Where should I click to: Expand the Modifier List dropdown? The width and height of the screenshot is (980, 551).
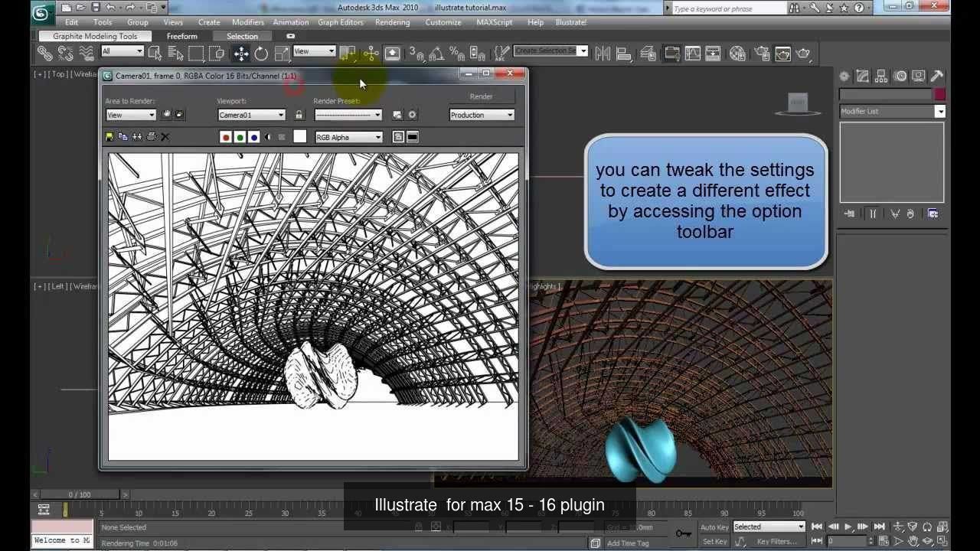[892, 111]
